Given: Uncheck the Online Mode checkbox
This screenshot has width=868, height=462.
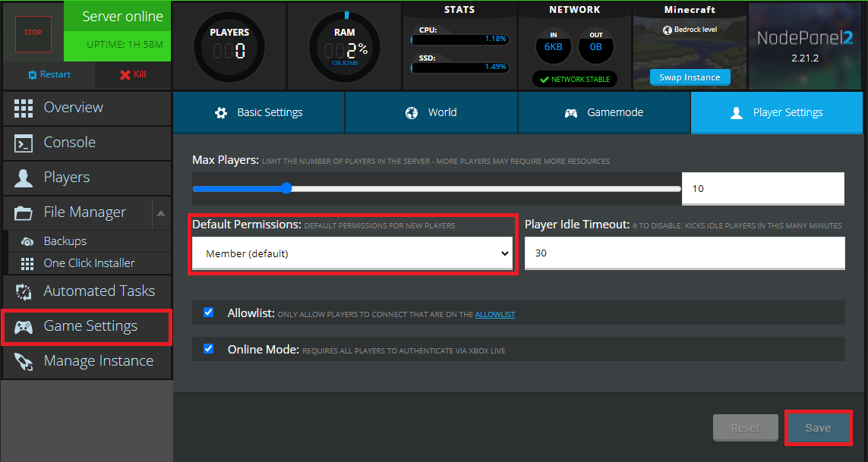Looking at the screenshot, I should 209,349.
